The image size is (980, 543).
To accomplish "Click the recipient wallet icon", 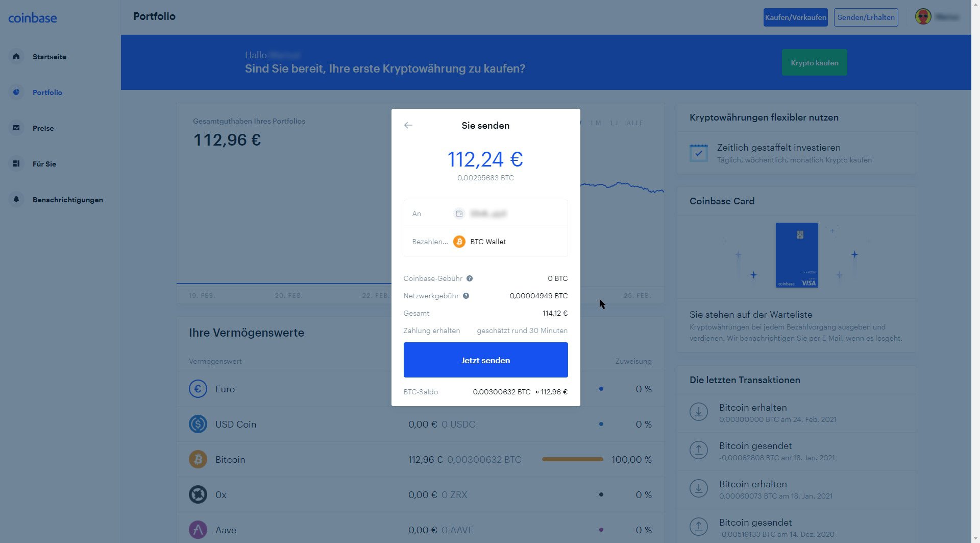I will click(x=459, y=214).
